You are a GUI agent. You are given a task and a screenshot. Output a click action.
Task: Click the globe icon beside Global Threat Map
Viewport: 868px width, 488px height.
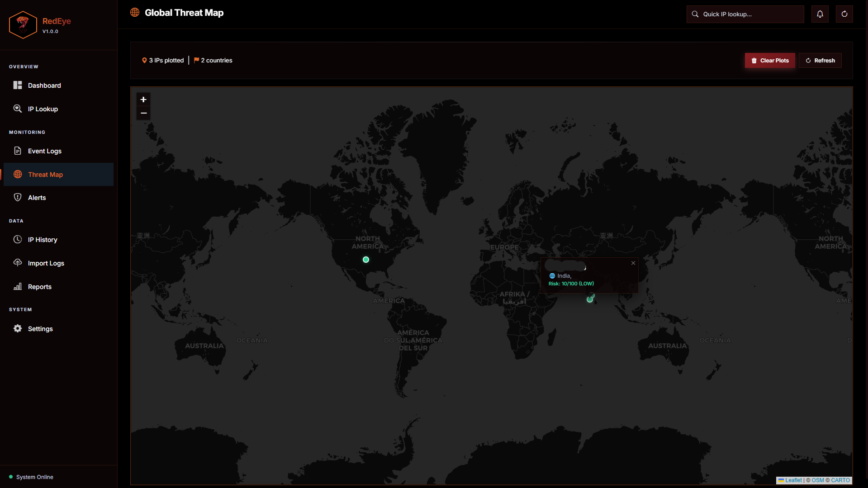pyautogui.click(x=135, y=13)
